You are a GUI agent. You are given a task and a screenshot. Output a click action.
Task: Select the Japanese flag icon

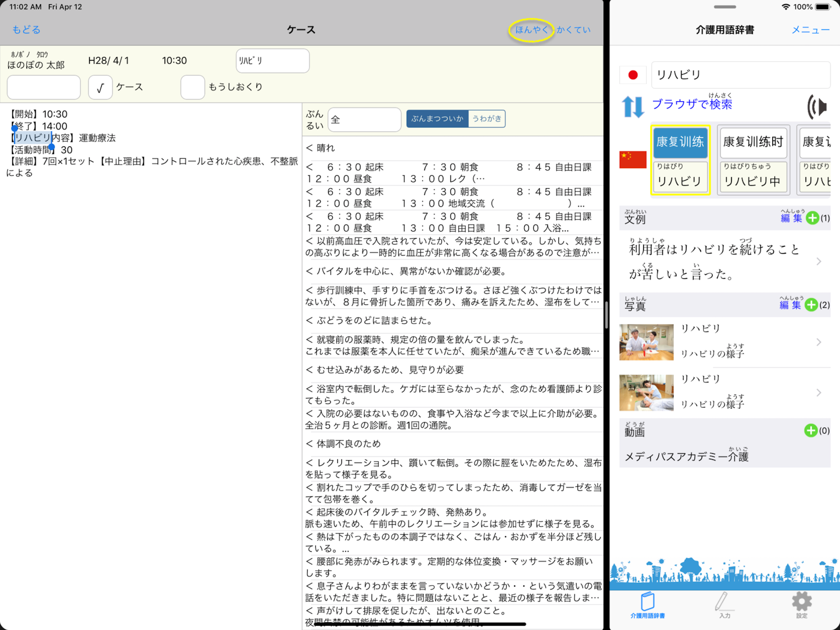click(633, 75)
